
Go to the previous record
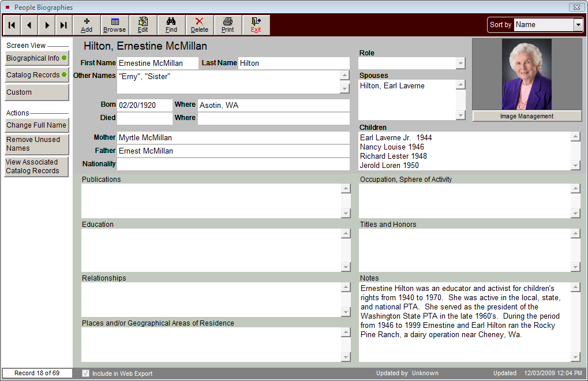[x=29, y=24]
